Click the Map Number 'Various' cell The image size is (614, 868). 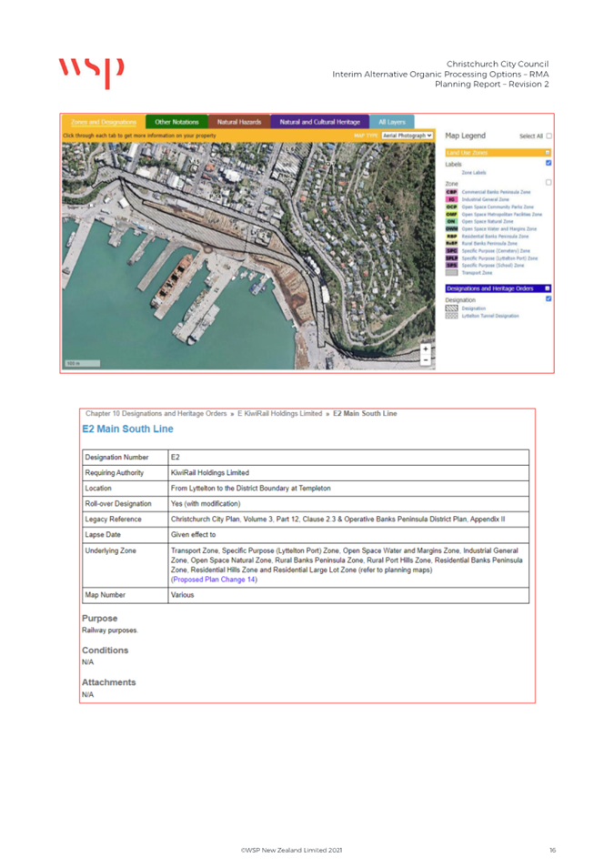pos(348,595)
